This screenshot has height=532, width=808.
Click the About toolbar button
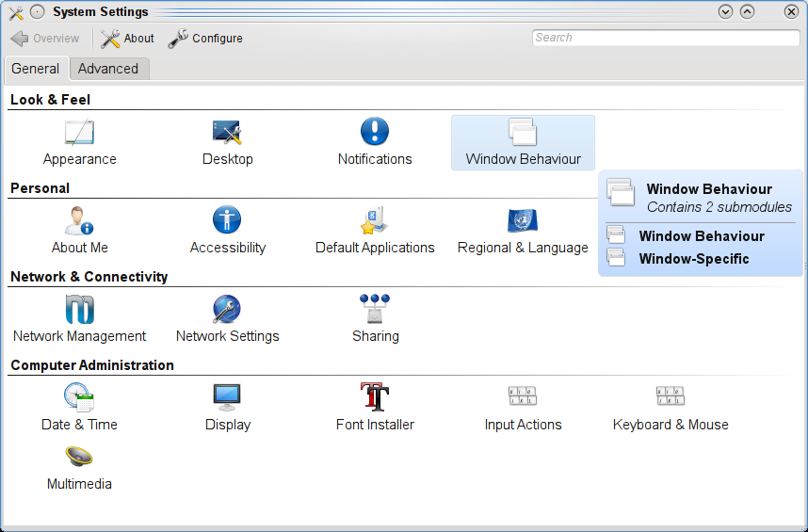pyautogui.click(x=128, y=39)
